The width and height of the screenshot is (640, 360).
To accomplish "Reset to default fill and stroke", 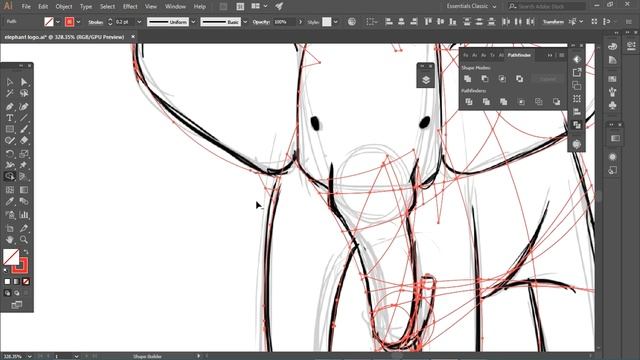I will click(x=6, y=271).
